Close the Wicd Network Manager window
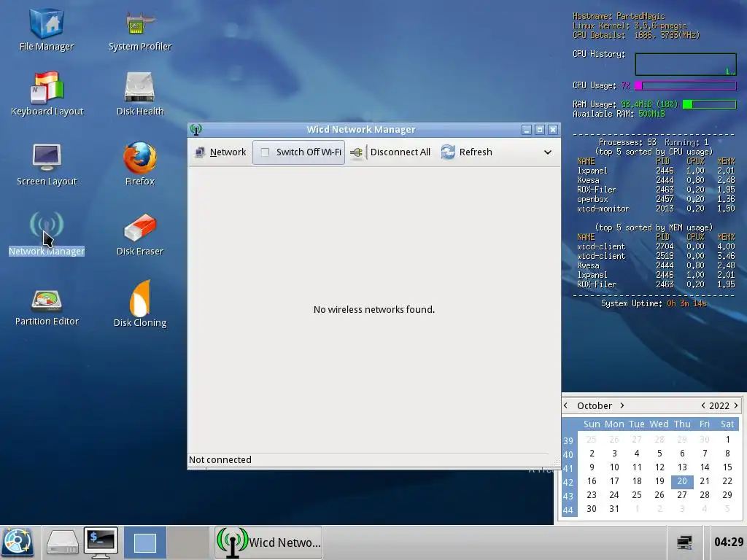 (553, 130)
